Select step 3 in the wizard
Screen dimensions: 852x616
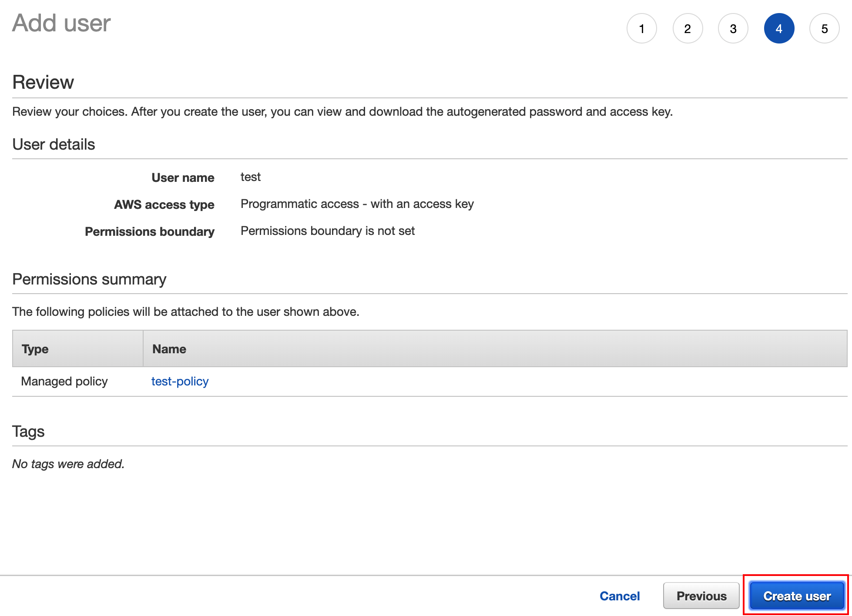pos(733,29)
